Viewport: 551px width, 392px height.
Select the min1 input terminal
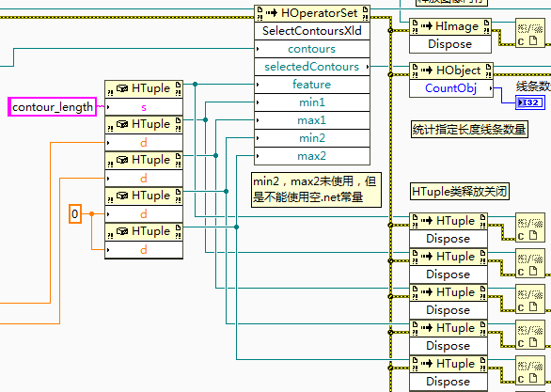click(312, 102)
